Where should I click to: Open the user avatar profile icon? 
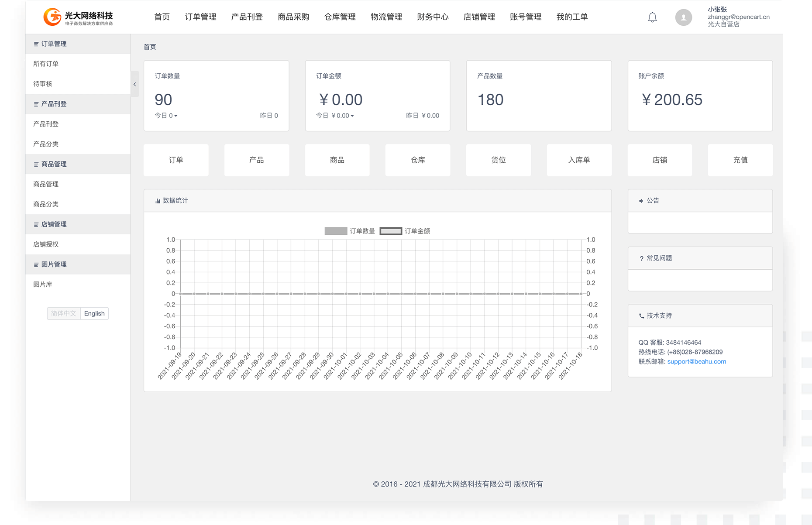point(683,17)
